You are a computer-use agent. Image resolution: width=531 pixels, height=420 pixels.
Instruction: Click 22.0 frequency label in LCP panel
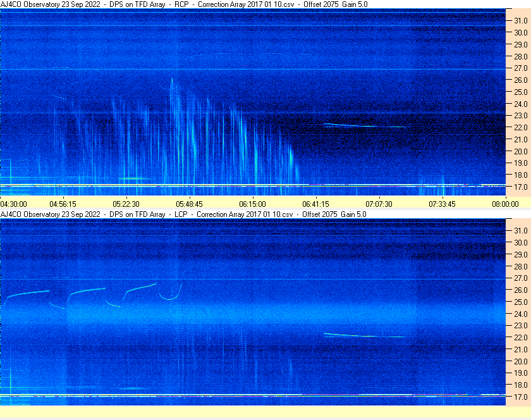521,338
